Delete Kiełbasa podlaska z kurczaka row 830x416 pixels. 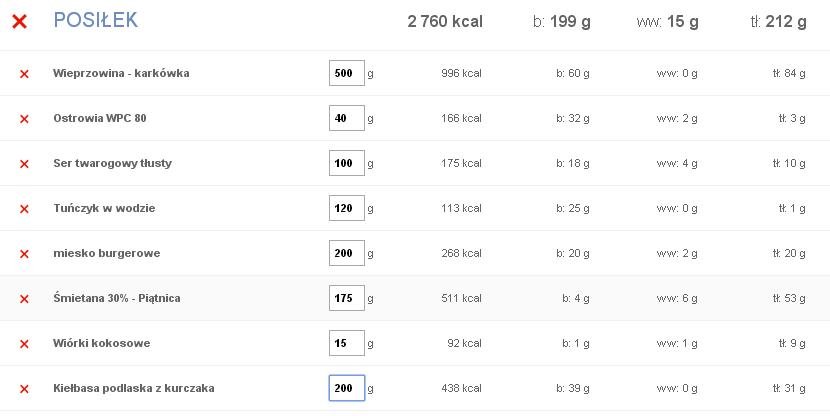point(24,389)
